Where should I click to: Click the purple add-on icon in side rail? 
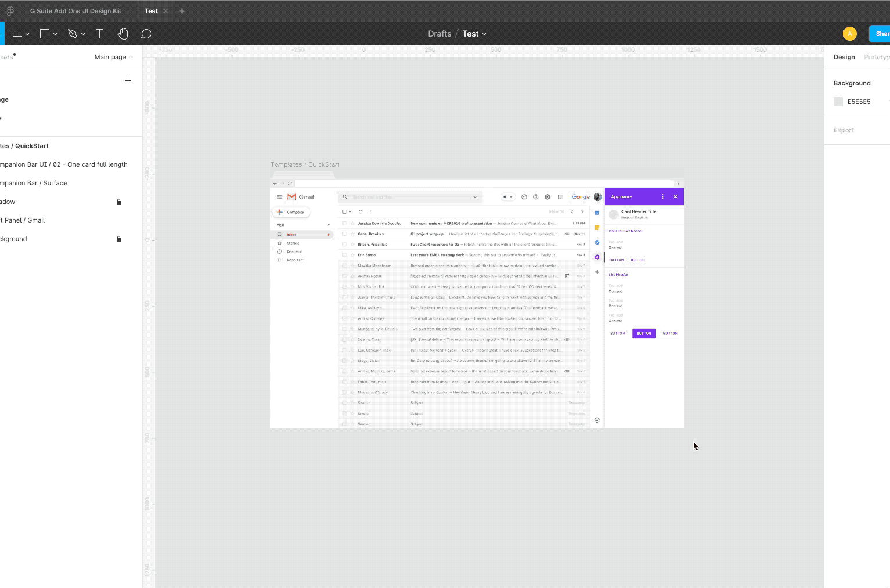597,257
